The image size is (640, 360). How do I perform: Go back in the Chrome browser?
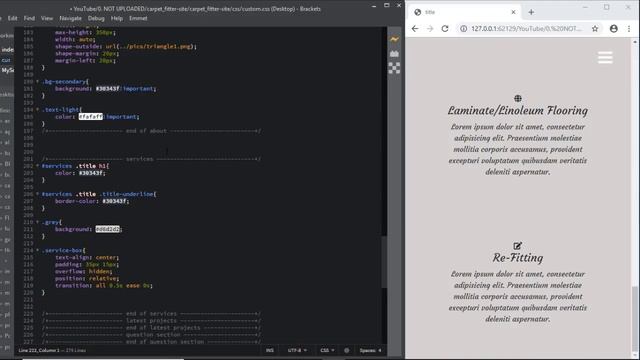point(415,29)
